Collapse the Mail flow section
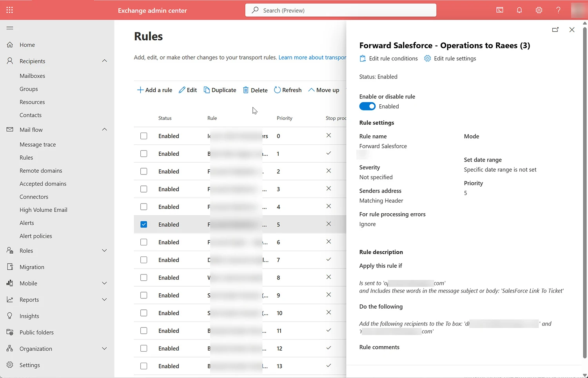Image resolution: width=588 pixels, height=378 pixels. (x=104, y=129)
